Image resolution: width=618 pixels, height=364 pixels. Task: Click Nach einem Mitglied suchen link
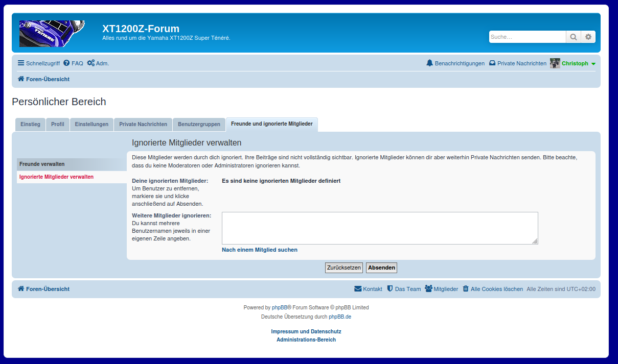coord(260,250)
